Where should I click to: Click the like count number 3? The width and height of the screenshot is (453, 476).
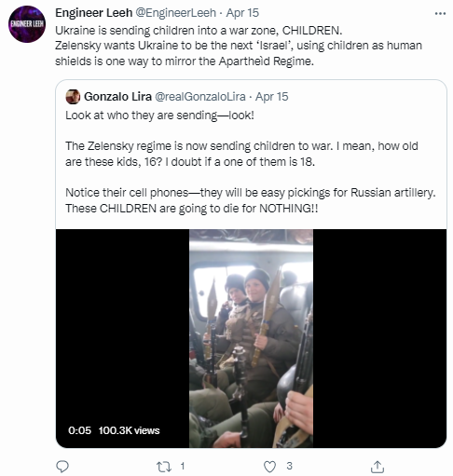click(289, 466)
